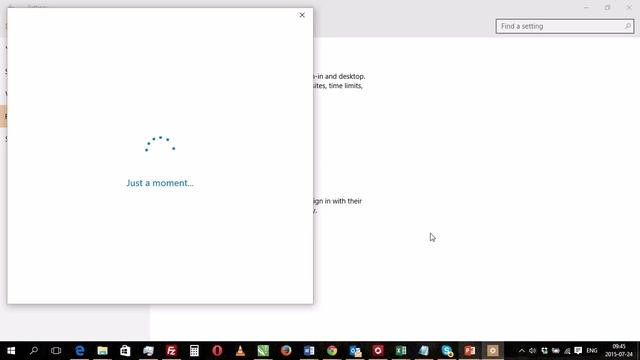Click the search magnifier in Find a setting
640x360 pixels.
click(x=628, y=26)
